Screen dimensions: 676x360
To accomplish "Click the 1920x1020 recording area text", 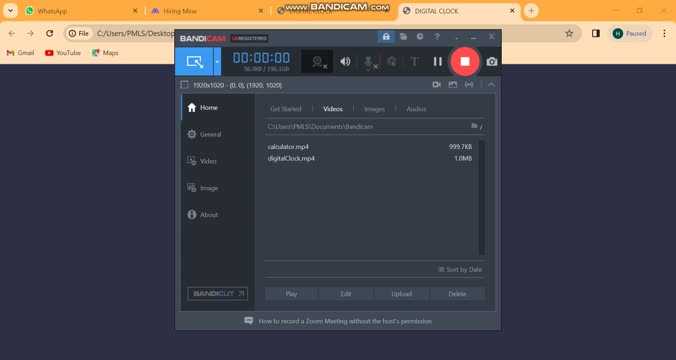I will [238, 85].
